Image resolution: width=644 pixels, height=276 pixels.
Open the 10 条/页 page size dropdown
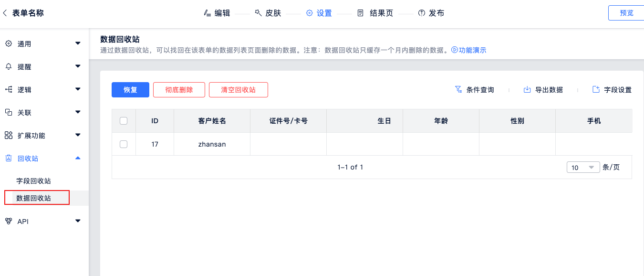pos(583,167)
